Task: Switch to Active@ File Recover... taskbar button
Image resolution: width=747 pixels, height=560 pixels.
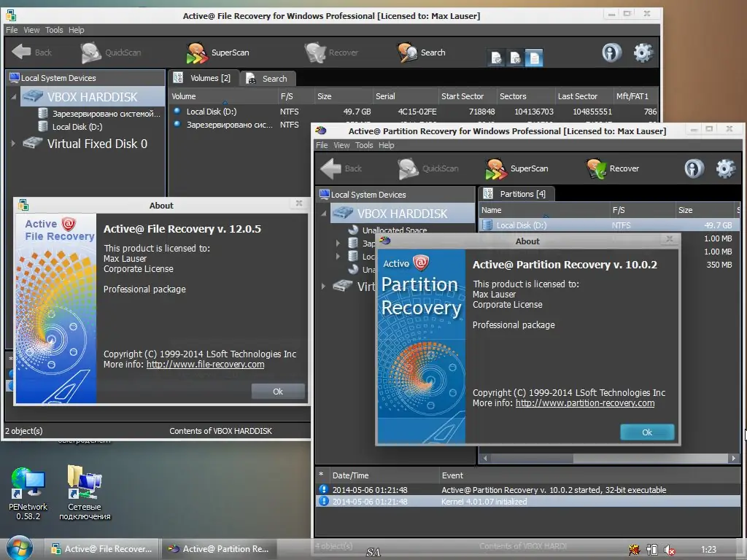Action: pos(102,548)
